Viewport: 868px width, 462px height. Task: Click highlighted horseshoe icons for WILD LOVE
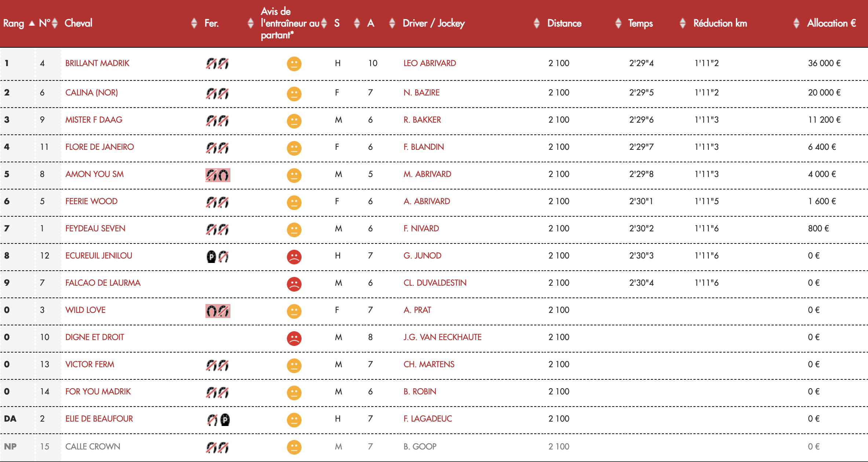pos(218,311)
